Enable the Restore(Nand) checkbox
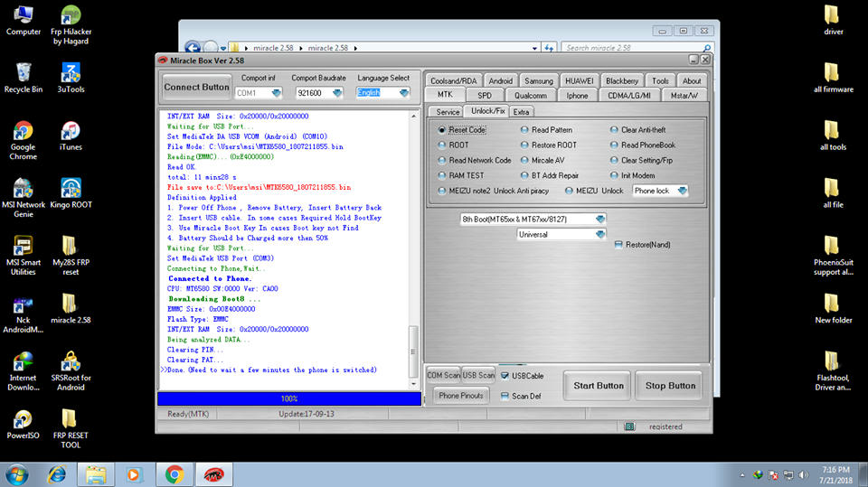 pos(618,245)
